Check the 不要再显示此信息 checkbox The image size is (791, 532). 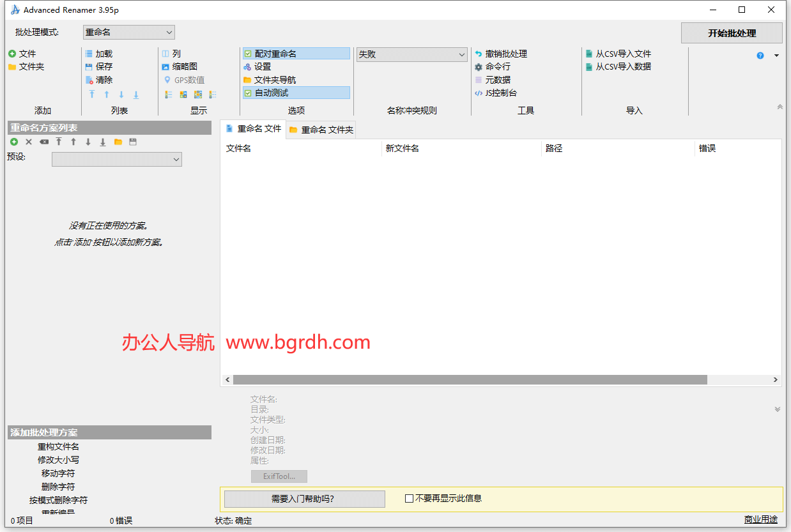tap(409, 499)
